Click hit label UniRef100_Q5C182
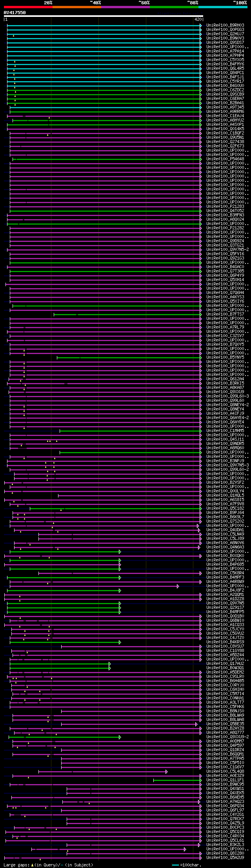The image size is (251, 868). point(225,508)
